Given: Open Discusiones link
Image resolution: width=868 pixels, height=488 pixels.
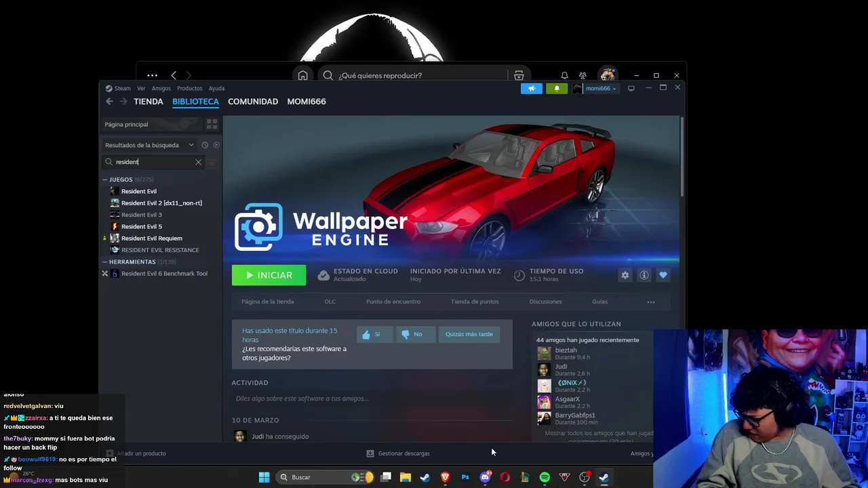Looking at the screenshot, I should tap(545, 302).
